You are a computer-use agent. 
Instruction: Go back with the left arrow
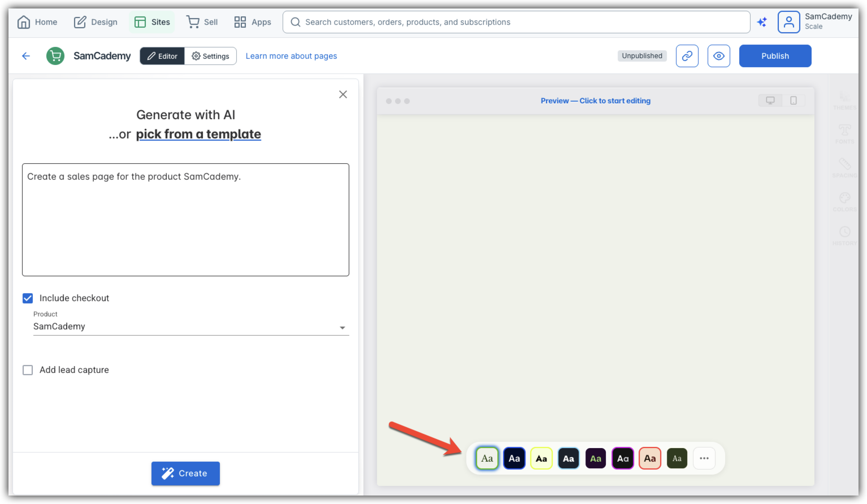(x=26, y=56)
